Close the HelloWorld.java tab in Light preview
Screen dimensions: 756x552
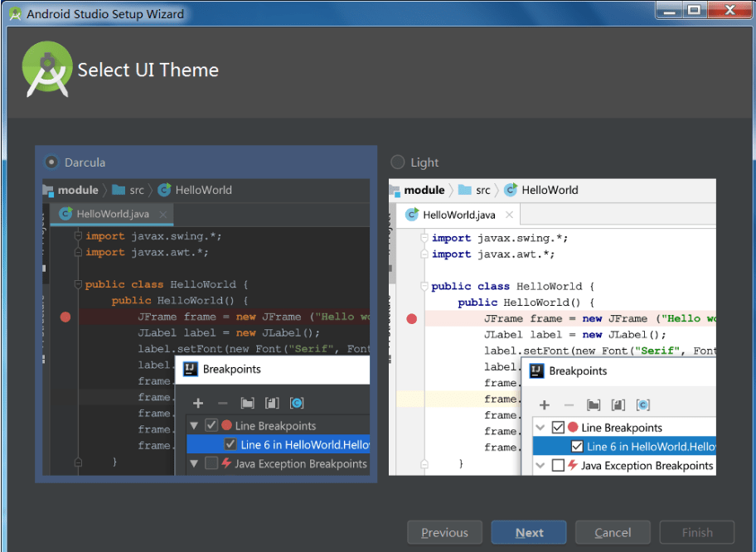tap(509, 215)
